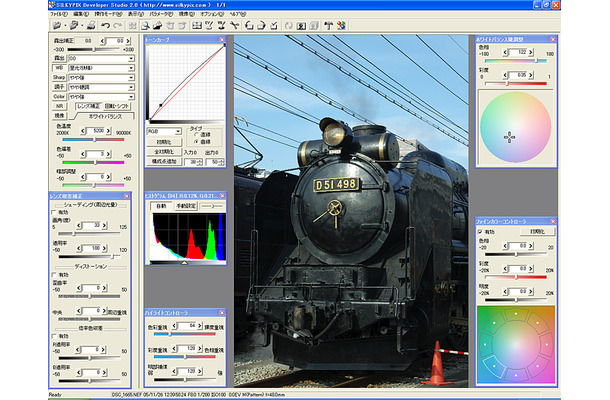
Task: Open a file with the folder icon
Action: click(57, 26)
